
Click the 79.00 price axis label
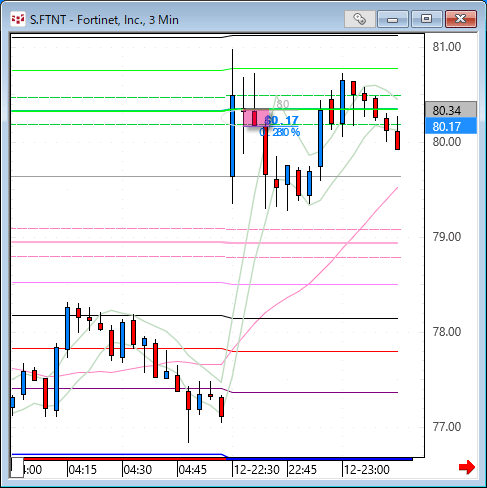(447, 237)
